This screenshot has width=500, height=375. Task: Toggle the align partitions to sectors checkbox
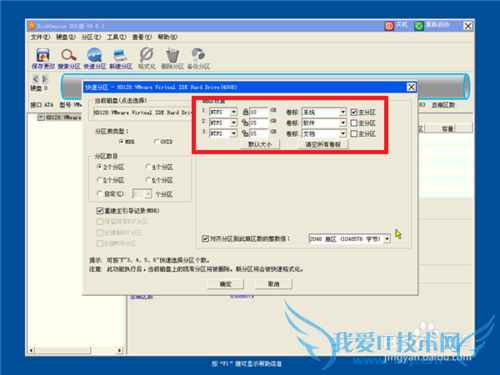point(205,239)
